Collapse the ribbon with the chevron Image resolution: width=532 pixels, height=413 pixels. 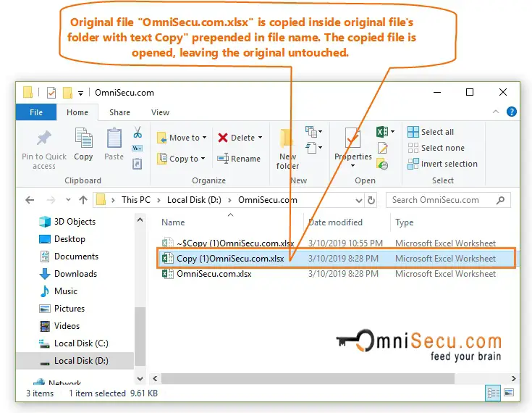point(496,112)
